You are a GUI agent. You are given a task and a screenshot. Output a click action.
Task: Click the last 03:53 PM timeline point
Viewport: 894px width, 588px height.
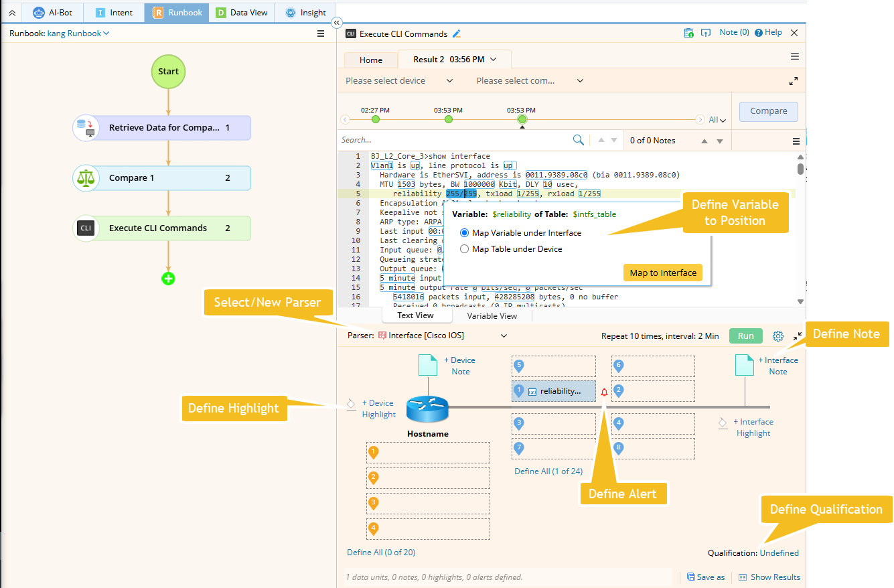[x=522, y=119]
